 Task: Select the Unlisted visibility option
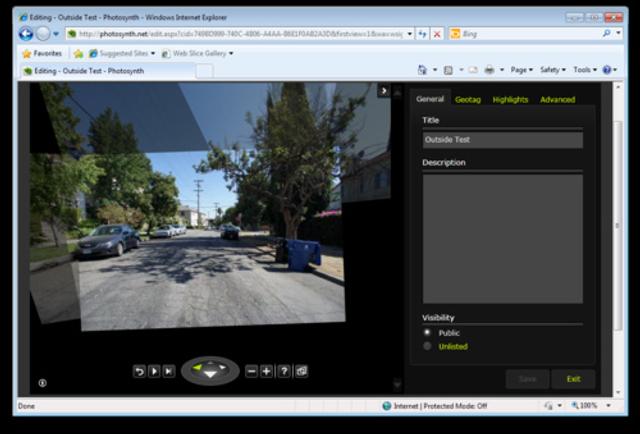(428, 346)
